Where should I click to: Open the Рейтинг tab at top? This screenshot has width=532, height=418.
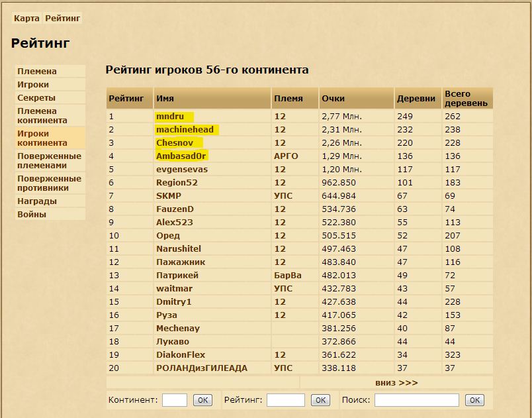tap(63, 19)
